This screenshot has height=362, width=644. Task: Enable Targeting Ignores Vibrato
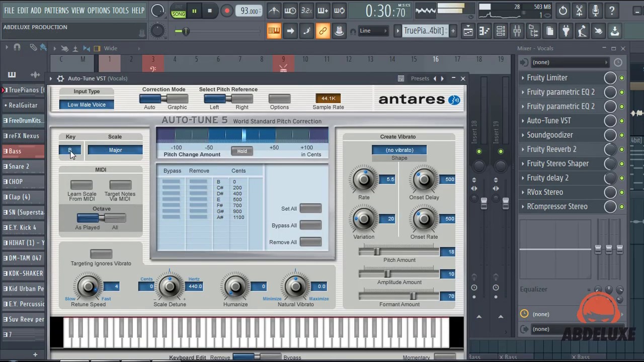101,253
